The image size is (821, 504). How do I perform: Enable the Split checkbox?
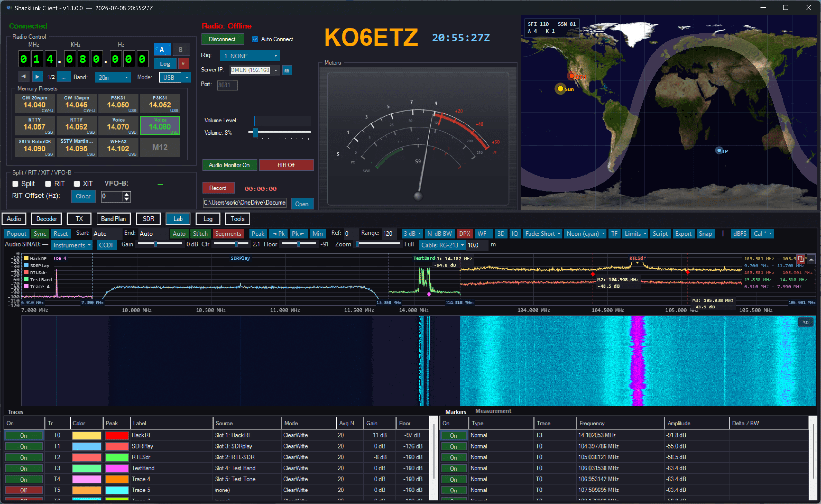15,184
